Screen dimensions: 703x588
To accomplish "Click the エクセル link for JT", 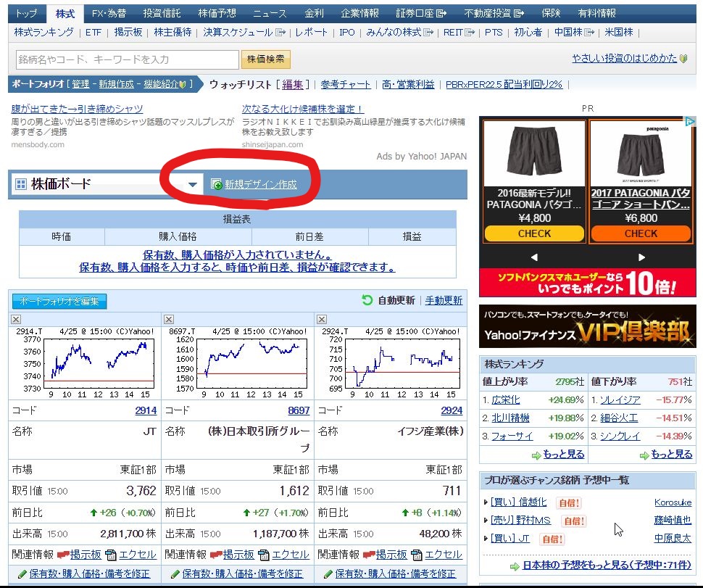I will [138, 555].
